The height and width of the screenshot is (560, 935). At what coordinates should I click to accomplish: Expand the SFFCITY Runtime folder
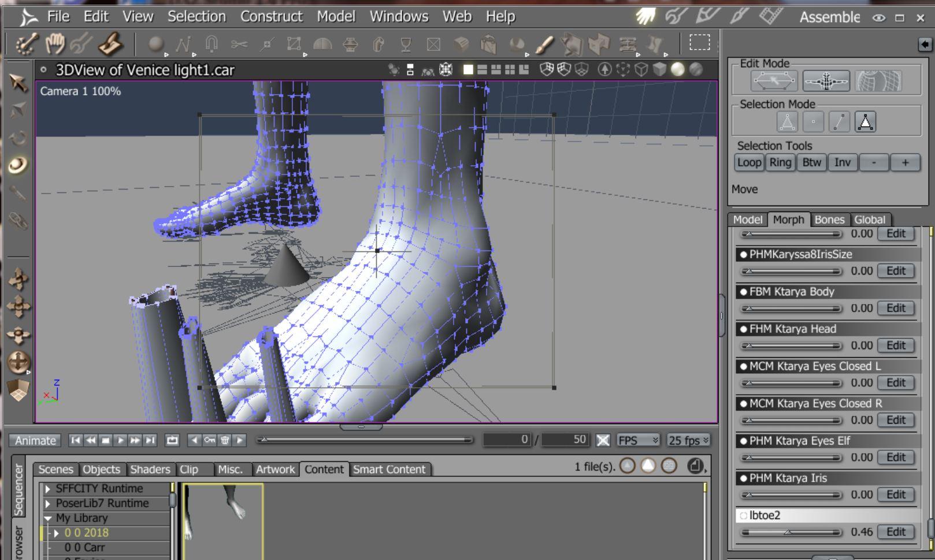[x=48, y=489]
